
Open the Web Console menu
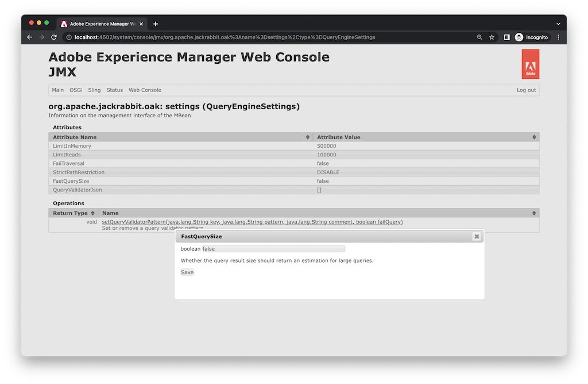pyautogui.click(x=145, y=90)
